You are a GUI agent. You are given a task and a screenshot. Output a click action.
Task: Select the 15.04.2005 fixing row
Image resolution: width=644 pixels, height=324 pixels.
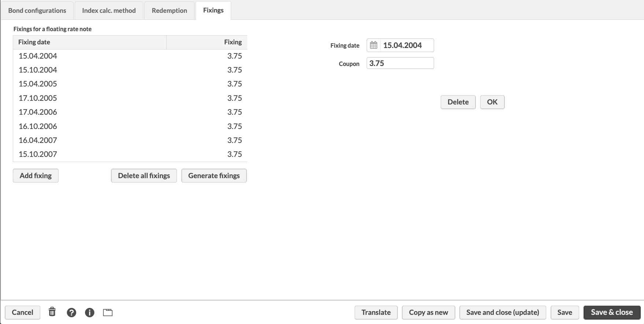[130, 84]
